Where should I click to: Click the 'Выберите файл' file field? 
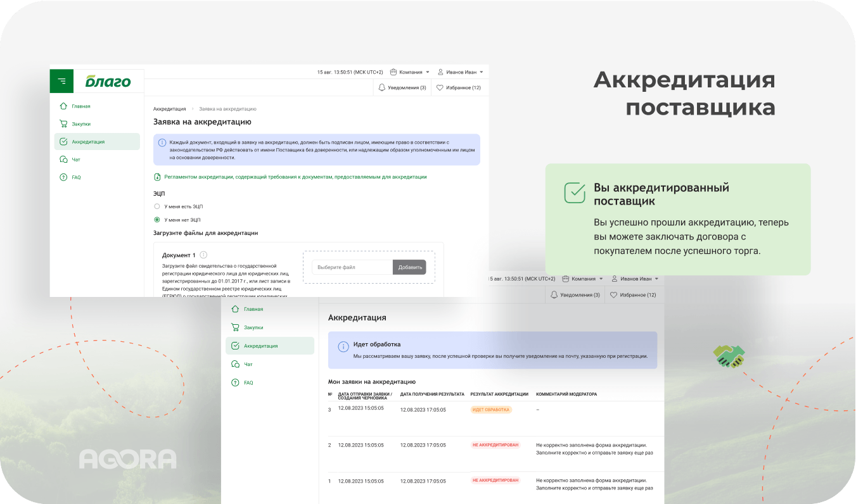pos(352,267)
